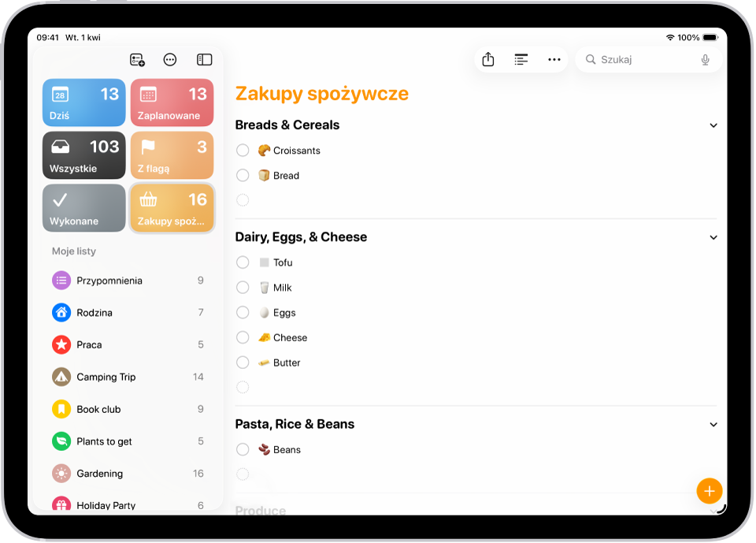Open the Dziś smart list
Viewport: 756px width, 543px height.
[x=83, y=102]
